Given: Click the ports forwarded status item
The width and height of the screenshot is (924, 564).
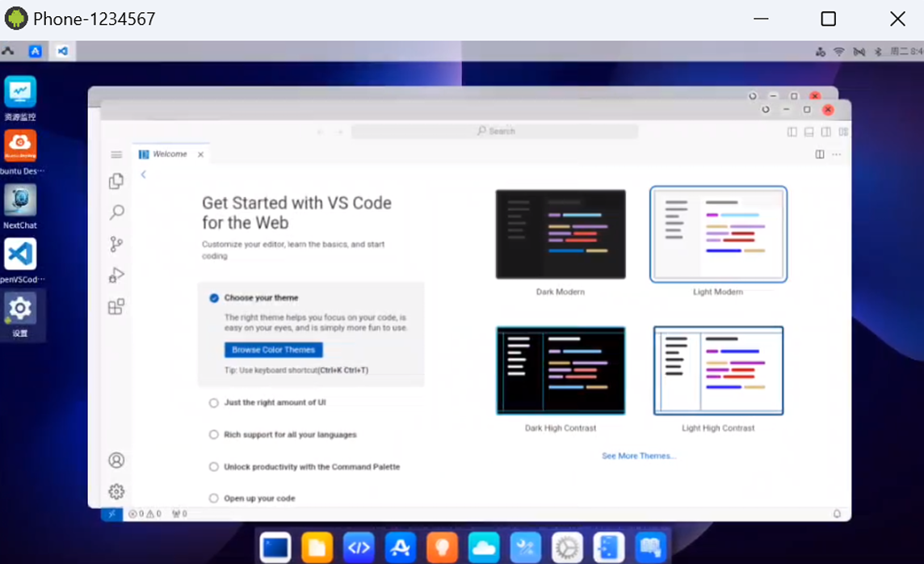Looking at the screenshot, I should tap(180, 514).
